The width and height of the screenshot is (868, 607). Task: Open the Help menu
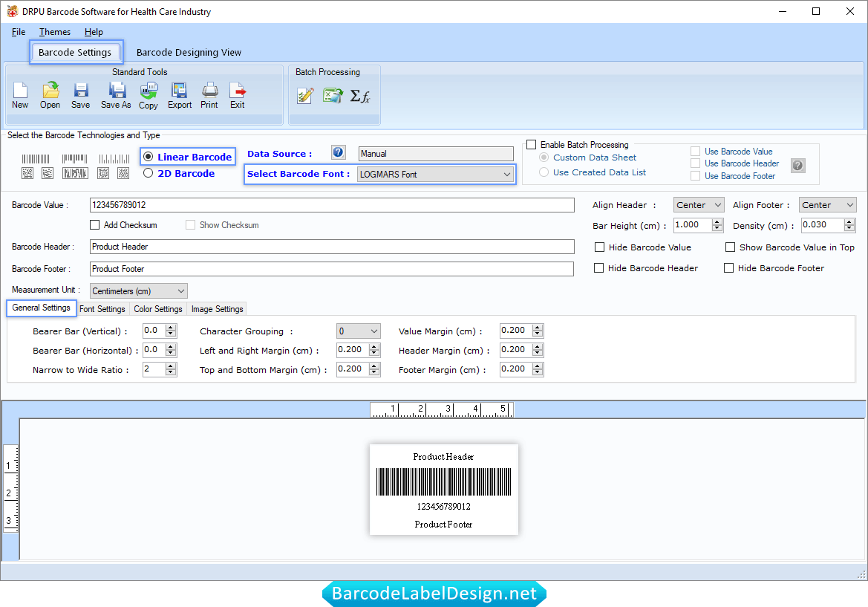94,32
